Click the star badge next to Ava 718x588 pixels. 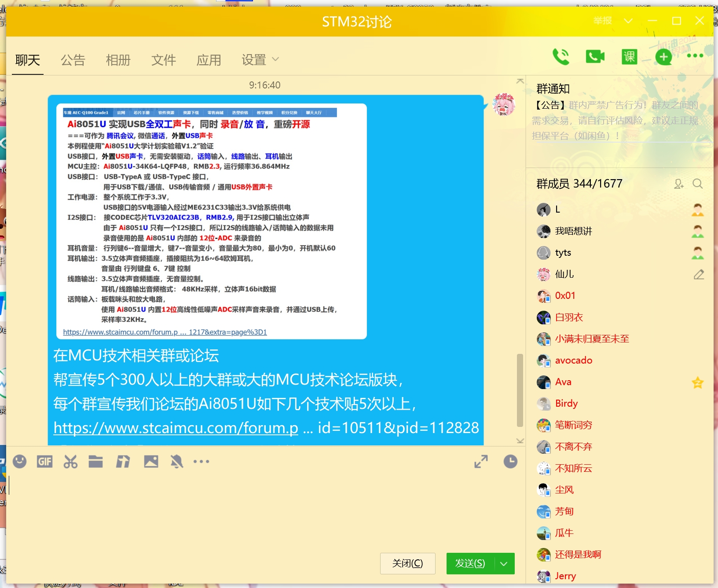(x=698, y=382)
